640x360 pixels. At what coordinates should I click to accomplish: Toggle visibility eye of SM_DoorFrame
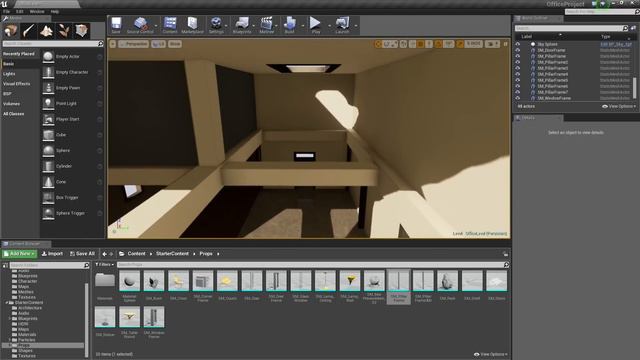click(518, 50)
